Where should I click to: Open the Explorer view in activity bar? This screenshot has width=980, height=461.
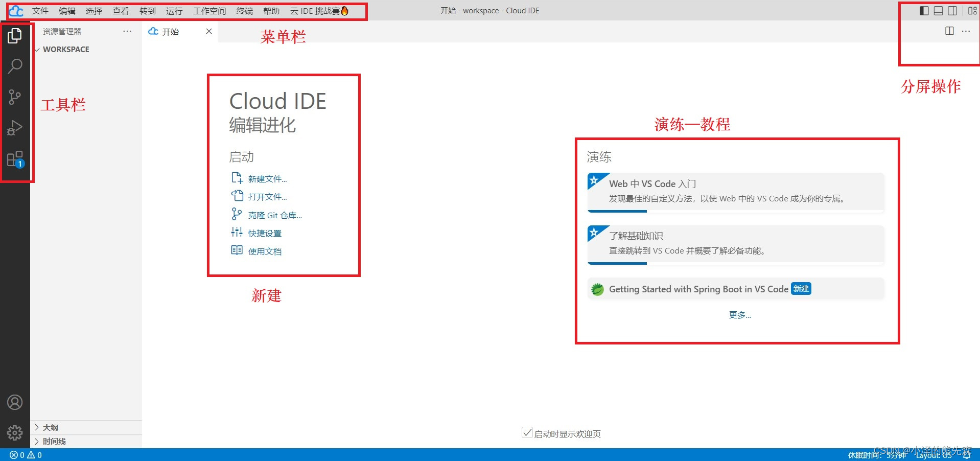(x=15, y=35)
